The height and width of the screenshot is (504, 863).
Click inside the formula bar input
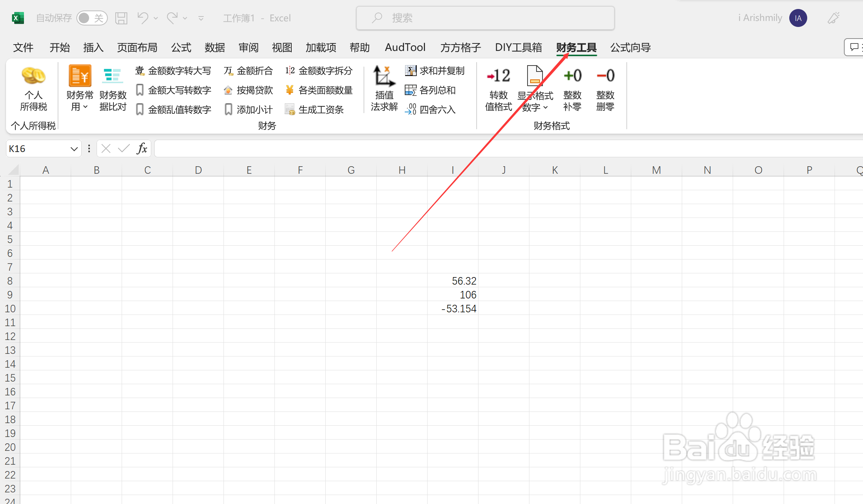508,149
